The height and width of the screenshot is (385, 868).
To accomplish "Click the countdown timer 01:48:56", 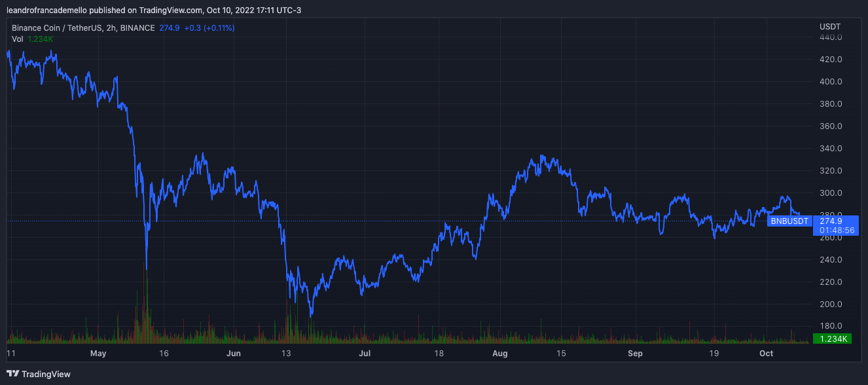I will tap(837, 230).
